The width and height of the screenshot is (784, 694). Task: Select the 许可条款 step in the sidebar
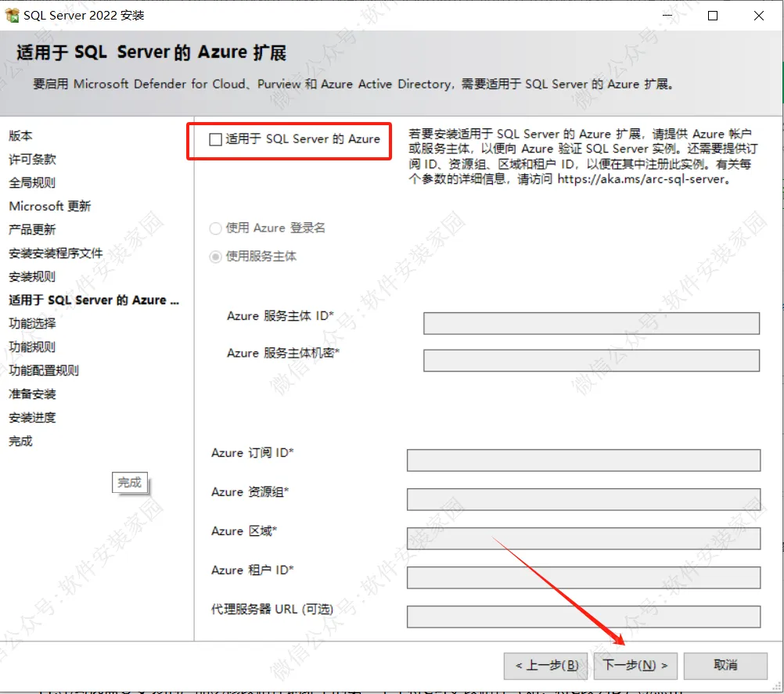(x=33, y=159)
